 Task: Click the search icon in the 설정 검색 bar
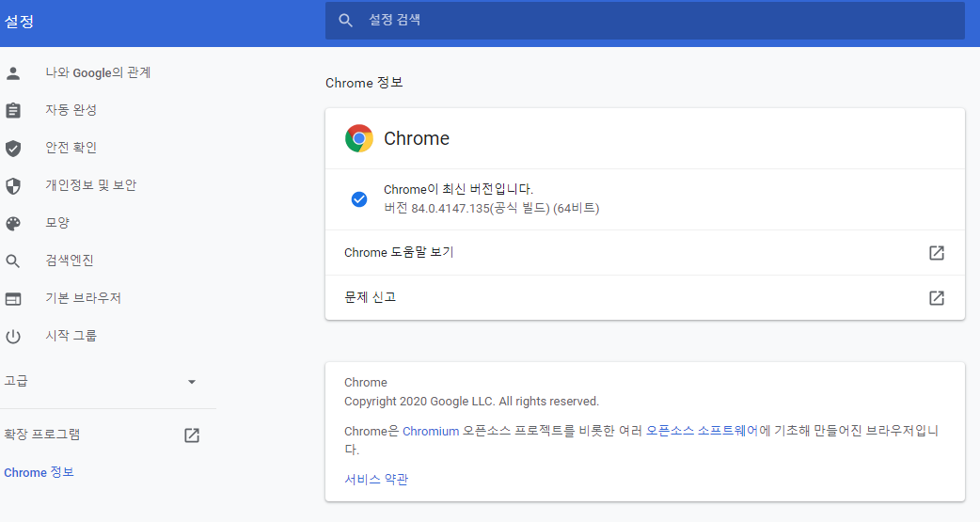coord(345,21)
